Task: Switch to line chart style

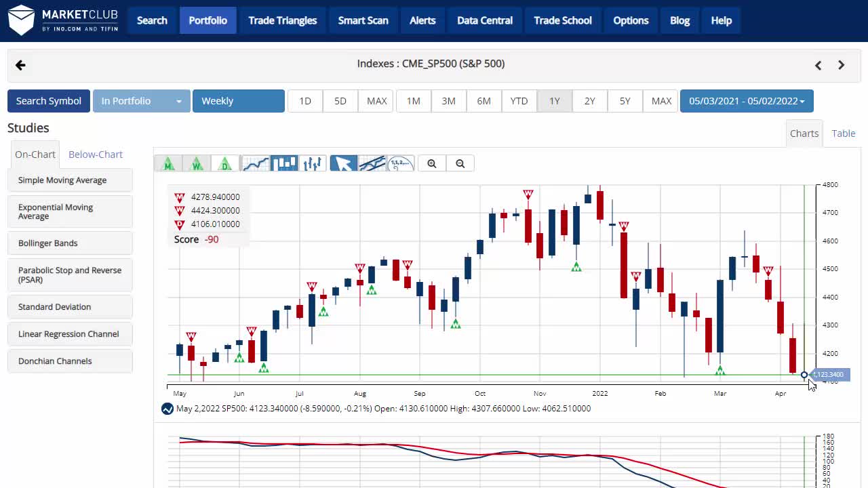Action: [x=256, y=163]
